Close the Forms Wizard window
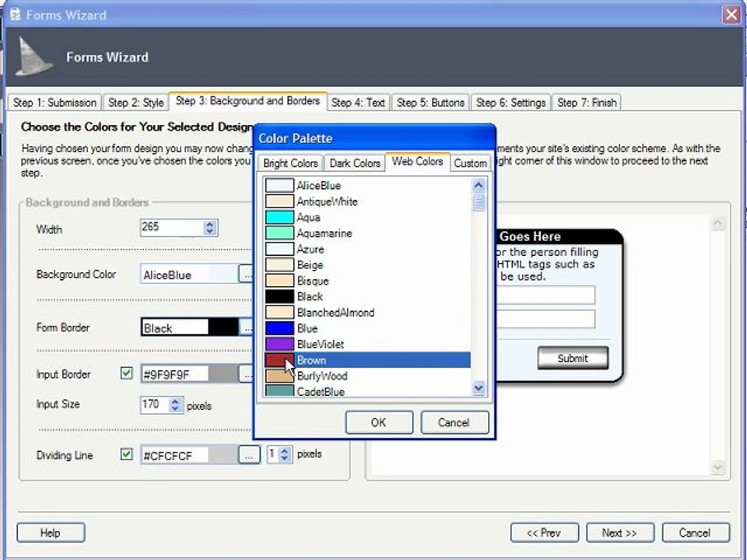This screenshot has height=560, width=747. click(731, 15)
